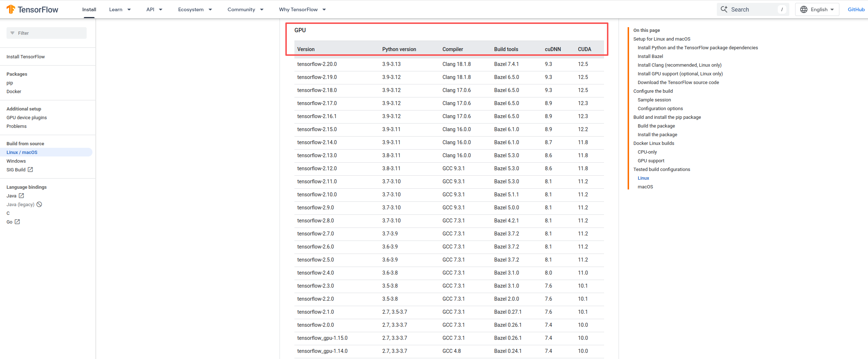Open the API menu

click(150, 9)
